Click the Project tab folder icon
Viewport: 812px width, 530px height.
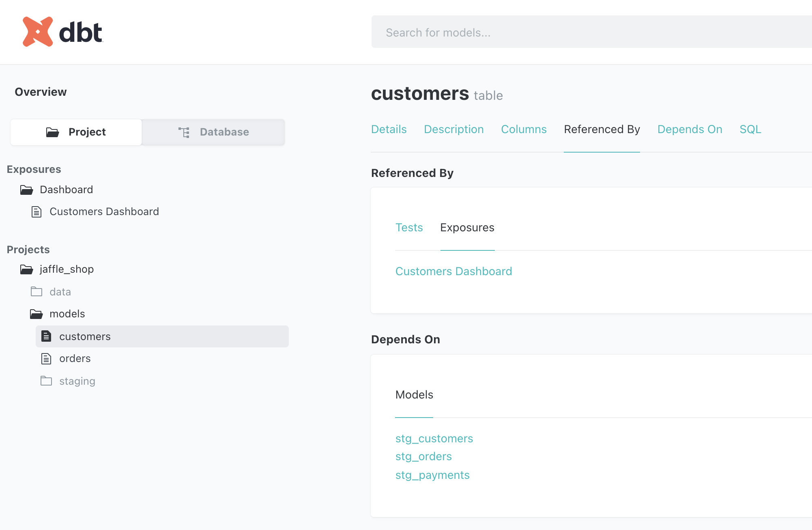tap(52, 132)
